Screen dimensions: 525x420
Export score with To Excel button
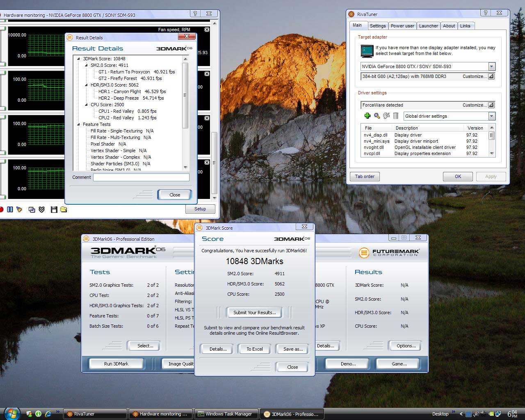[255, 349]
